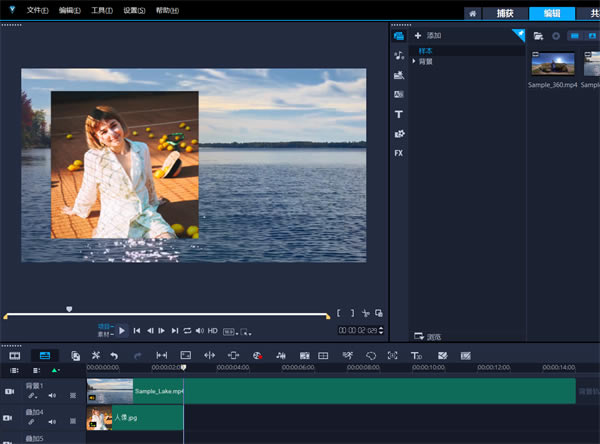Click the undo arrow in timeline toolbar

tap(113, 355)
